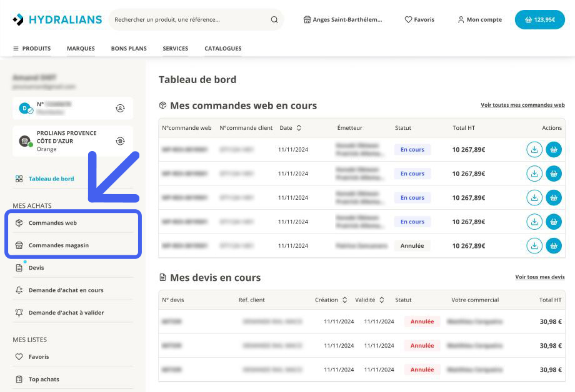Screen dimensions: 575x392
Task: Click the Votre commercial column header
Action: click(x=475, y=300)
